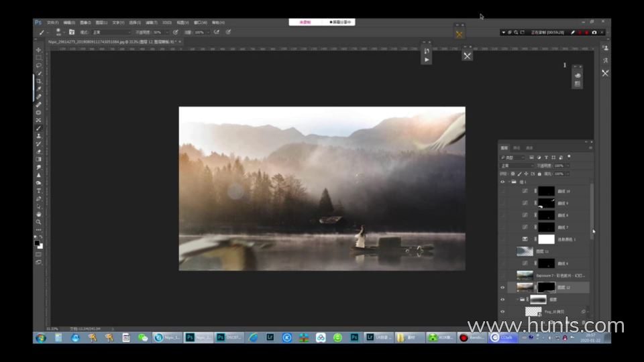Click the 未录制 recording status button

[x=305, y=22]
